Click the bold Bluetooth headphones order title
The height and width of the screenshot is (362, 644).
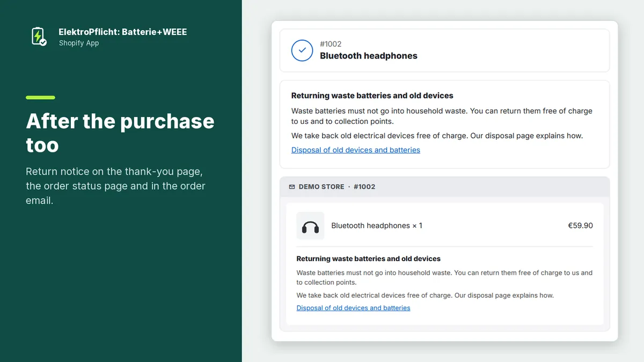tap(369, 56)
